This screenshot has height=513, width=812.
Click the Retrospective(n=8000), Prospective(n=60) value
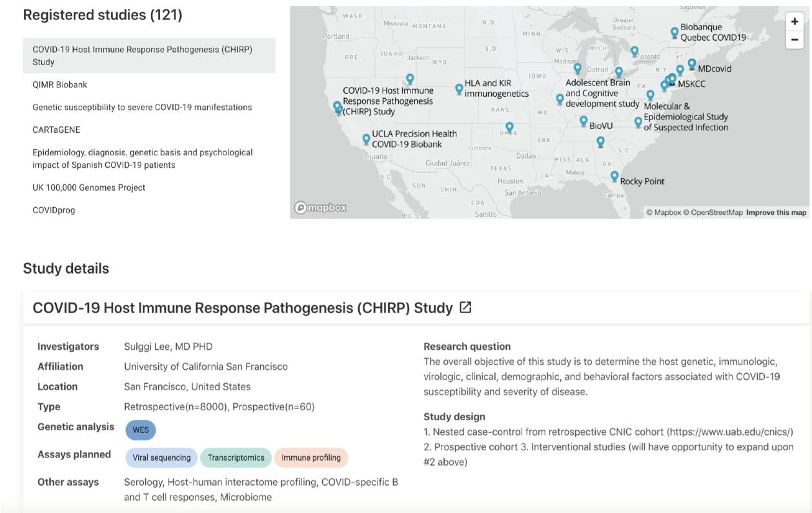[x=219, y=407]
